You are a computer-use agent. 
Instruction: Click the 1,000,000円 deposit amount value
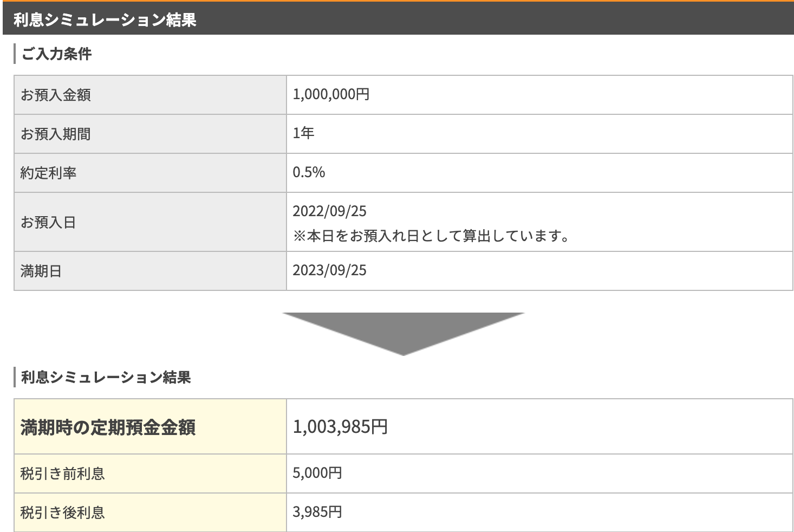331,95
